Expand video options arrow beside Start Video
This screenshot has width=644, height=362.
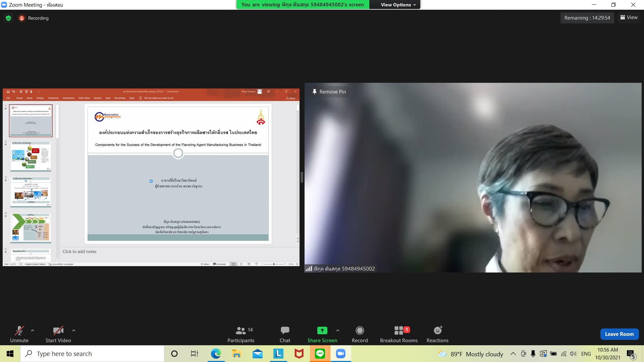click(74, 330)
